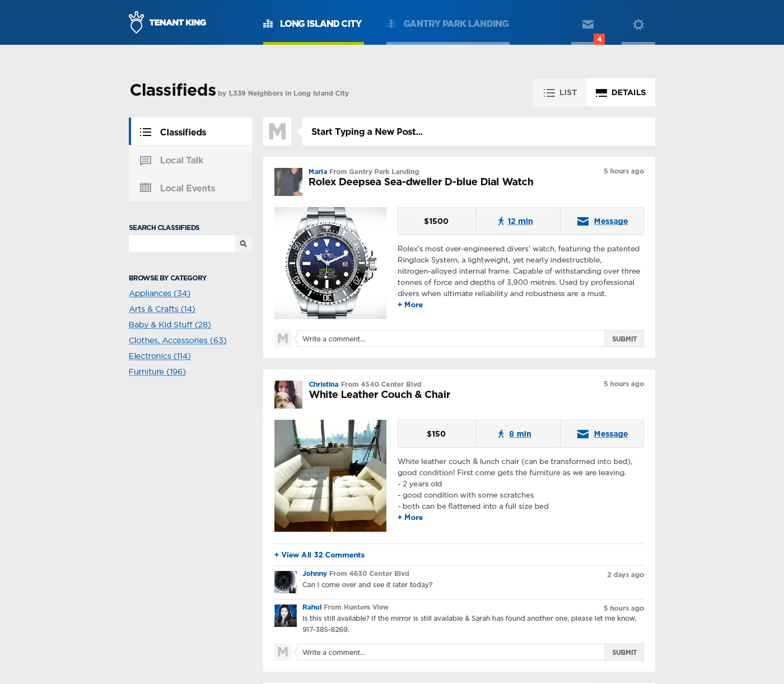Click the search magnifier icon

click(x=244, y=243)
